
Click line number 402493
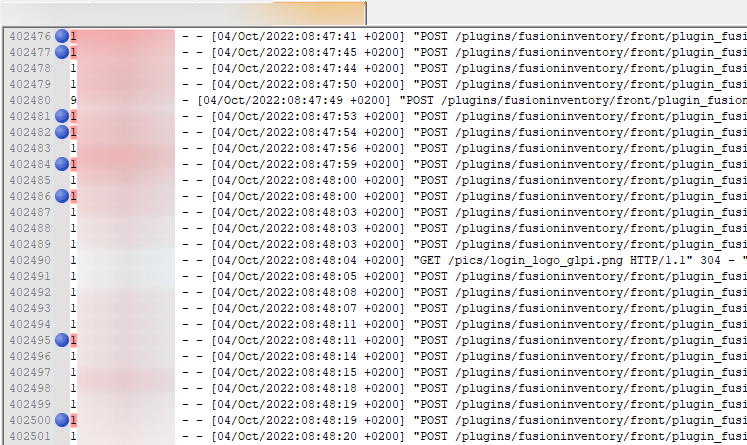(x=30, y=308)
